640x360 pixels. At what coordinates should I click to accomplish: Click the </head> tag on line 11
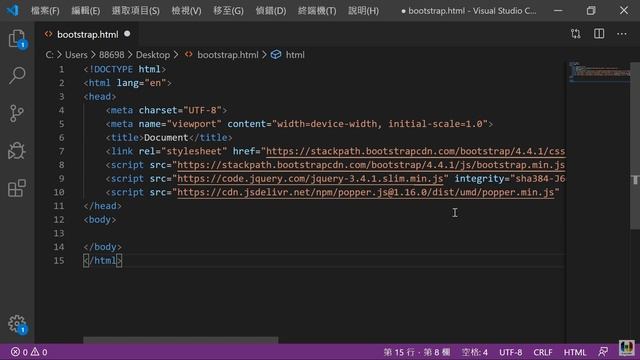pos(102,206)
